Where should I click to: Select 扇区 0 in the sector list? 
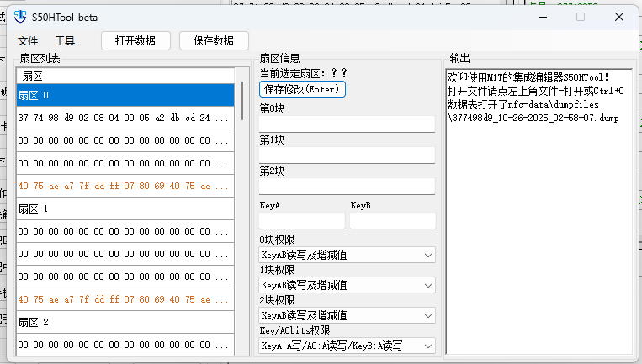click(x=125, y=95)
